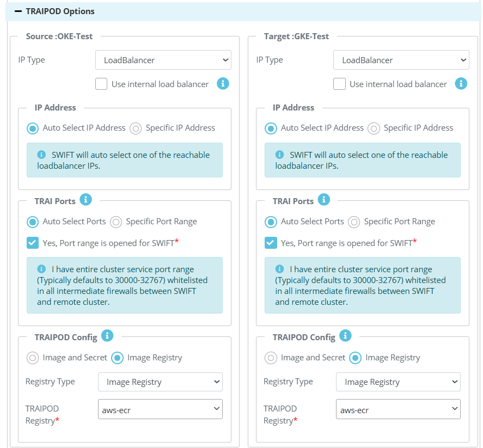Click Target TRAI Ports group title
The height and width of the screenshot is (448, 483).
[x=293, y=201]
